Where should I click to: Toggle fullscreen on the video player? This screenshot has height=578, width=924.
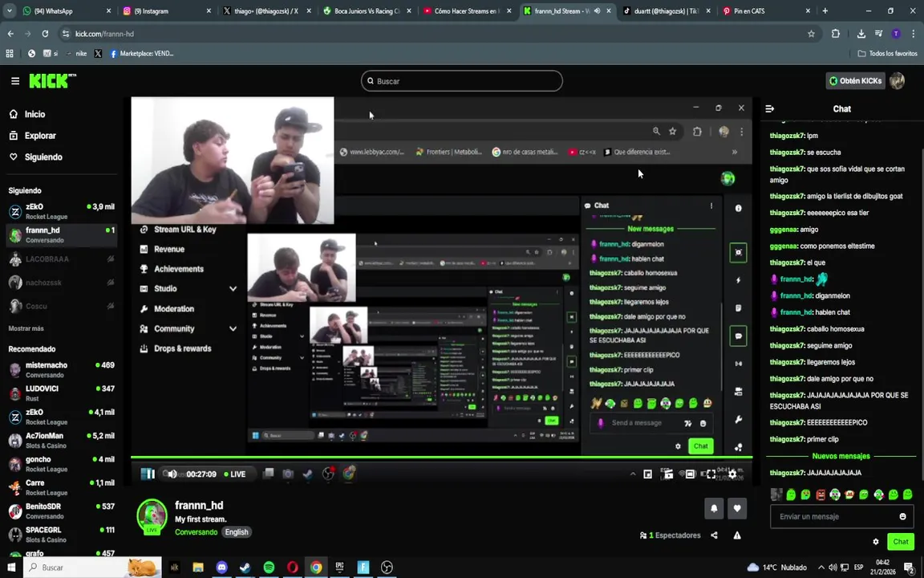711,474
